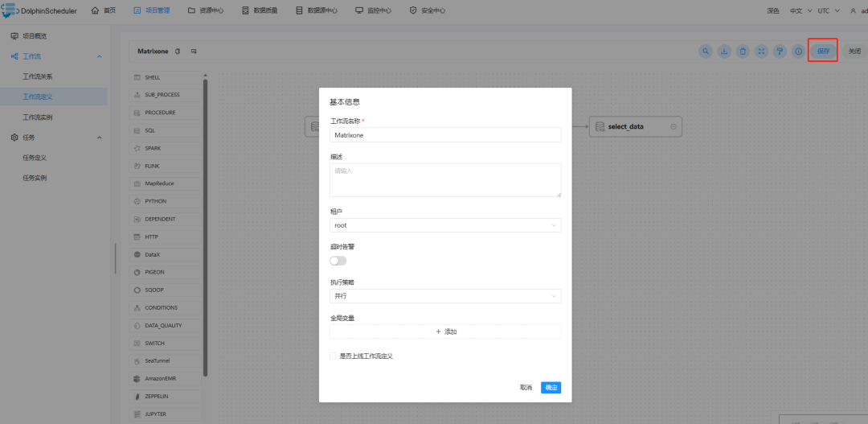Image resolution: width=868 pixels, height=424 pixels.
Task: Click the search magnifier icon in the toolbar
Action: [x=706, y=51]
